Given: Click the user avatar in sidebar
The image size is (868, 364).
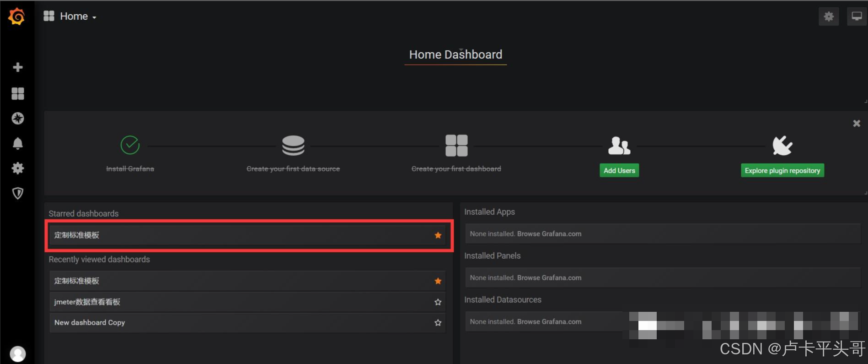Looking at the screenshot, I should (18, 353).
